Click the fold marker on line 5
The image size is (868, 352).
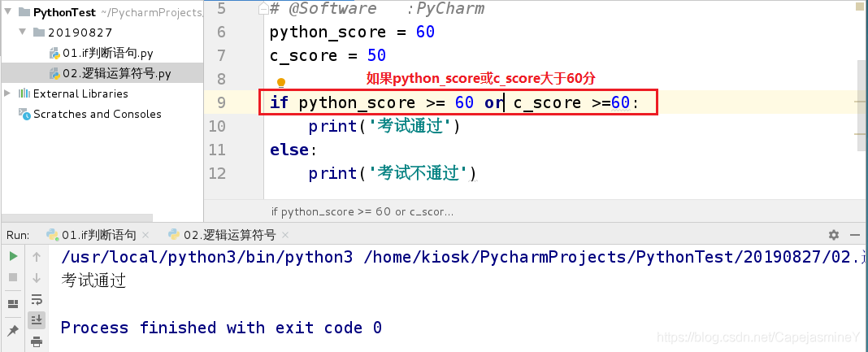pyautogui.click(x=264, y=9)
